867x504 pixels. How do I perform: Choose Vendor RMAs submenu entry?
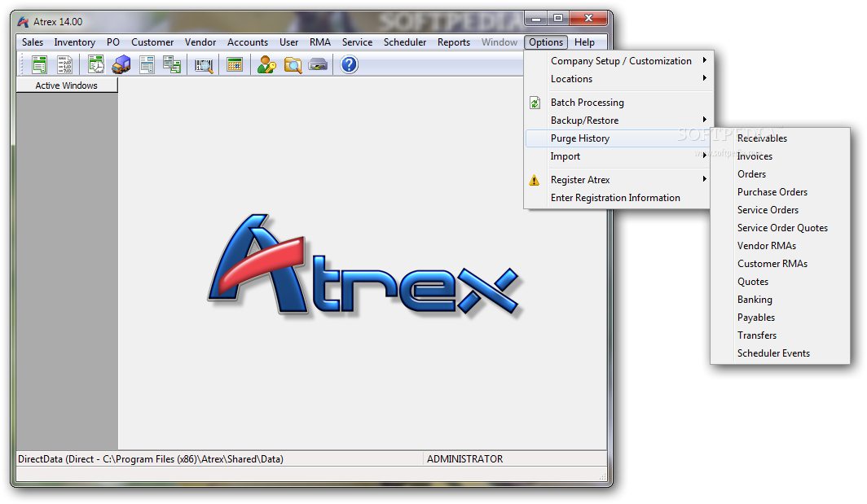click(x=780, y=246)
